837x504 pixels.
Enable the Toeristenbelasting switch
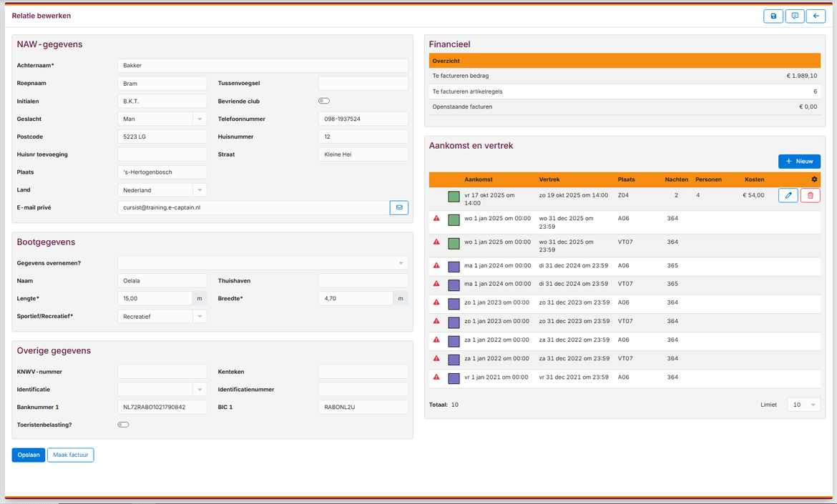tap(123, 425)
